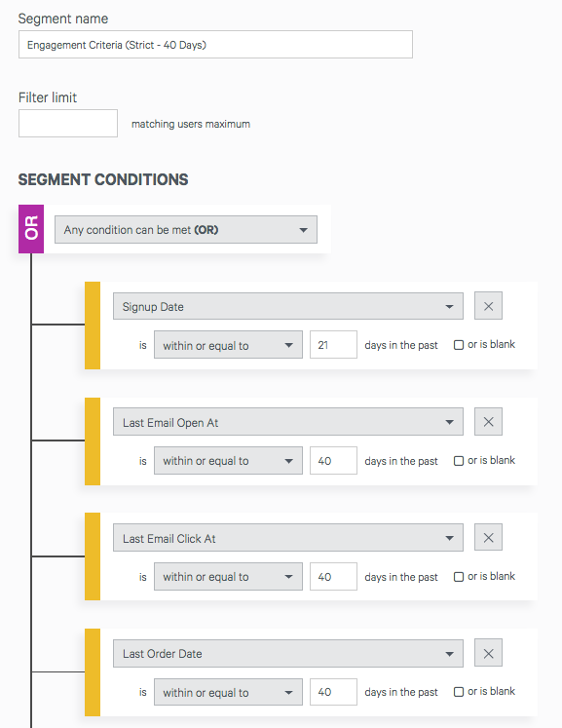562x728 pixels.
Task: Select the Last Email Open At days field
Action: tap(334, 461)
